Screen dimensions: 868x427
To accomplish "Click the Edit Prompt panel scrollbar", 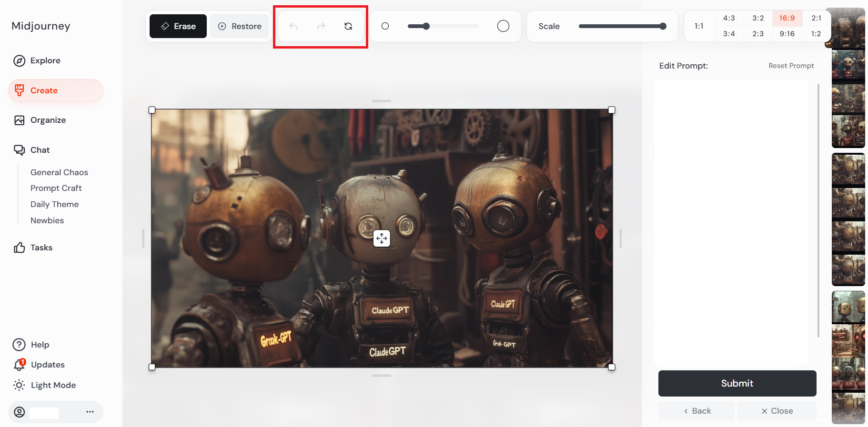I will tap(818, 210).
